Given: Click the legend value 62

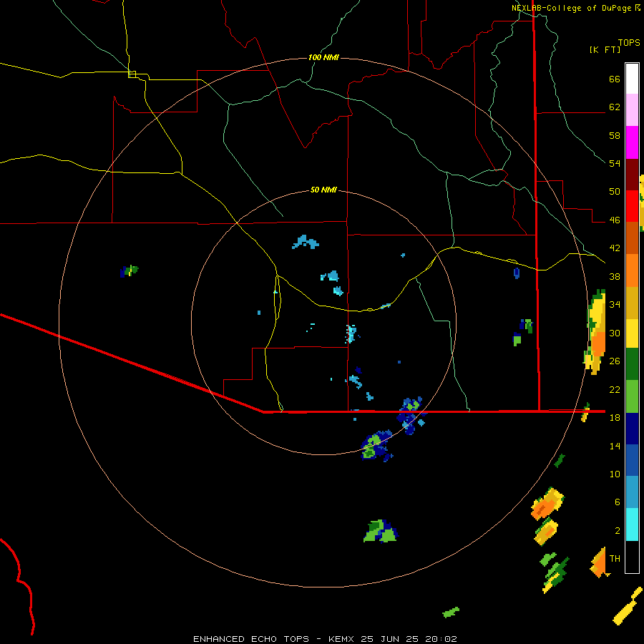Looking at the screenshot, I should click(615, 107).
